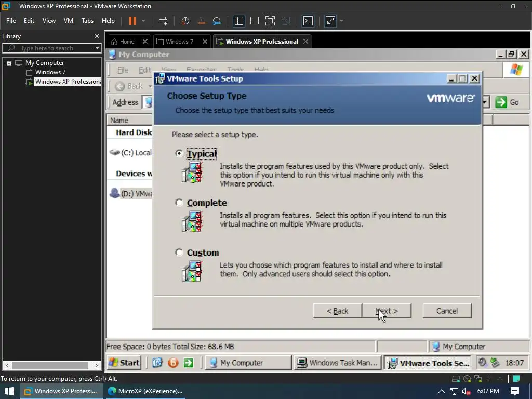Open the VM menu
The width and height of the screenshot is (532, 399).
(x=69, y=21)
